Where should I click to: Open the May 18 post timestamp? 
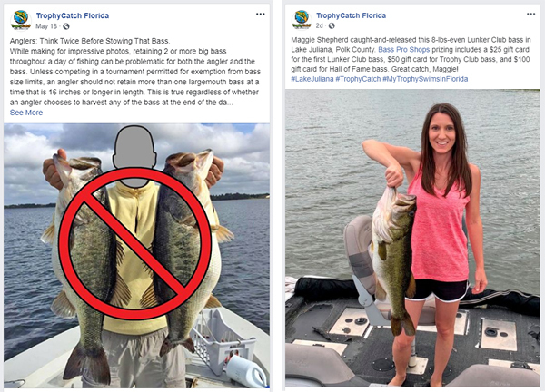[46, 26]
